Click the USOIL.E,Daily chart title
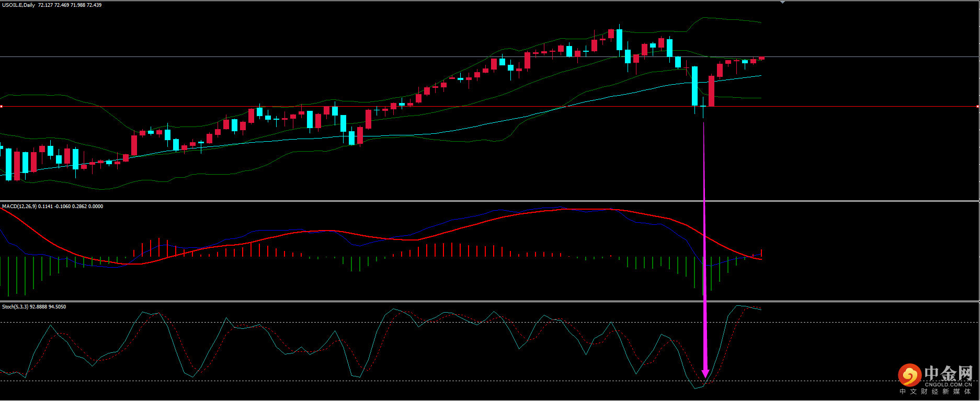This screenshot has height=401, width=980. point(19,5)
